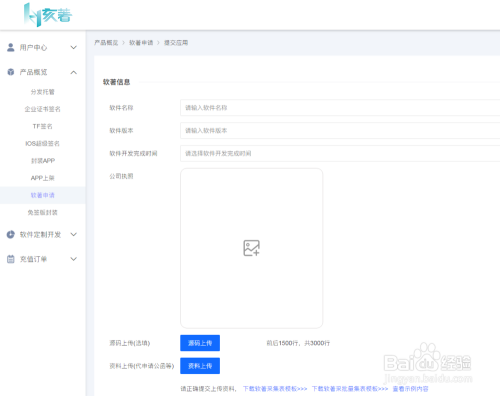Click the 资料上传(代申请公函等) label
This screenshot has height=396, width=500.
tap(142, 366)
